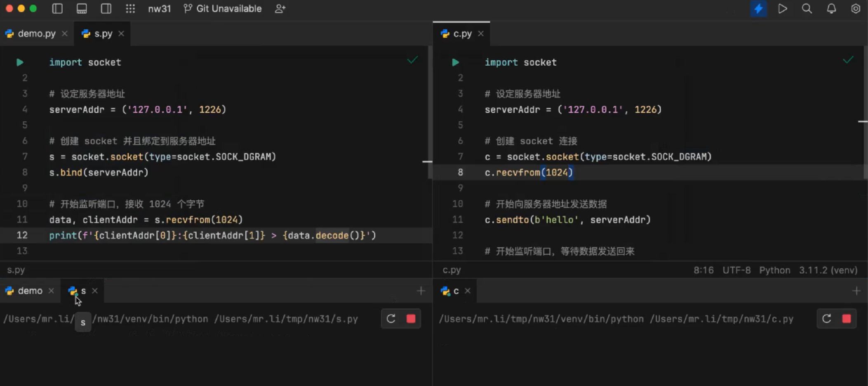Open search with magnifier icon
The height and width of the screenshot is (386, 868).
coord(807,9)
